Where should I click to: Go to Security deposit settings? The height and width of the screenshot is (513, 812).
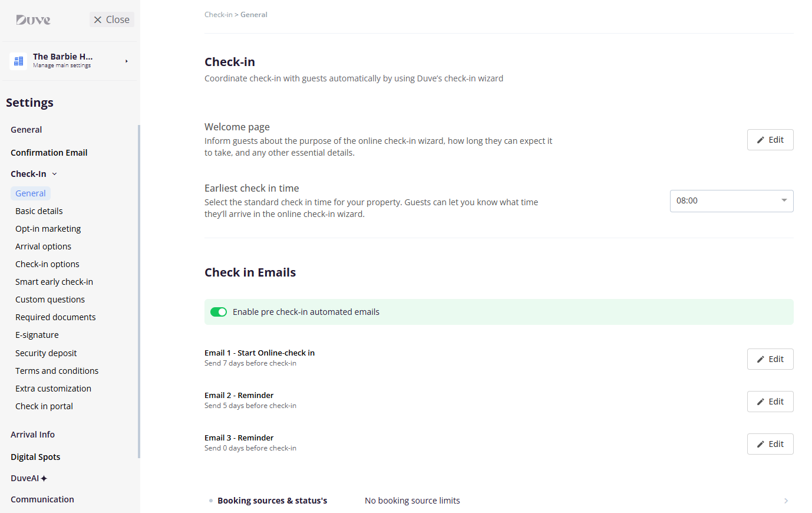click(x=46, y=353)
